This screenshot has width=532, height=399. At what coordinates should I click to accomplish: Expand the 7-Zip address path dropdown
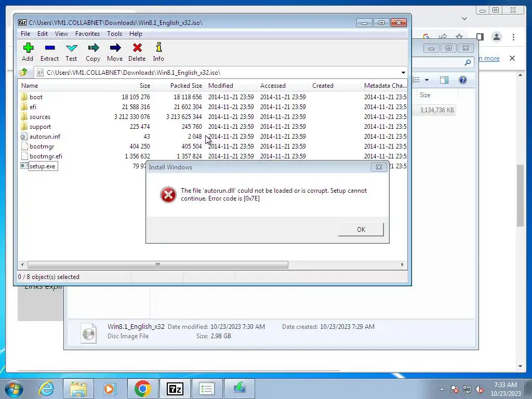tap(403, 73)
